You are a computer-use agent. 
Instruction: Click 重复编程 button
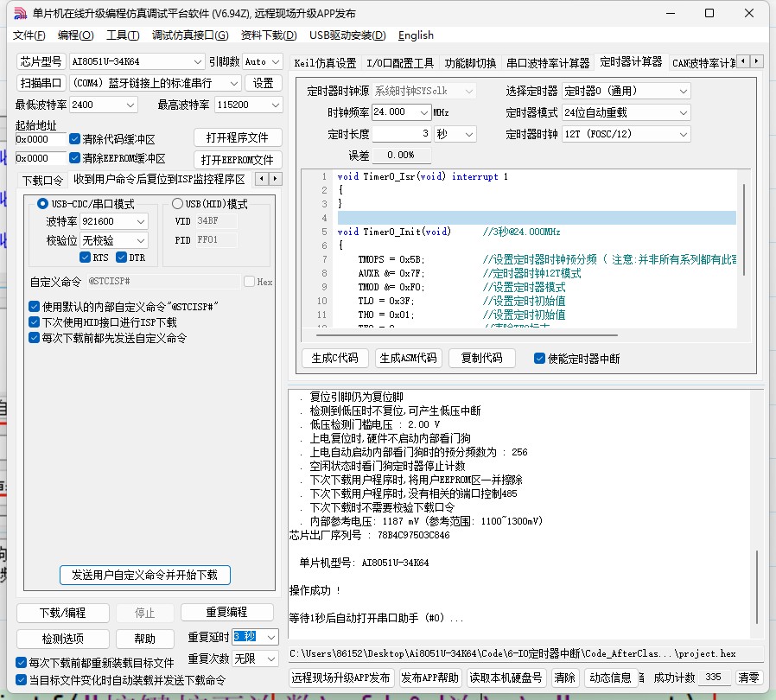(226, 613)
